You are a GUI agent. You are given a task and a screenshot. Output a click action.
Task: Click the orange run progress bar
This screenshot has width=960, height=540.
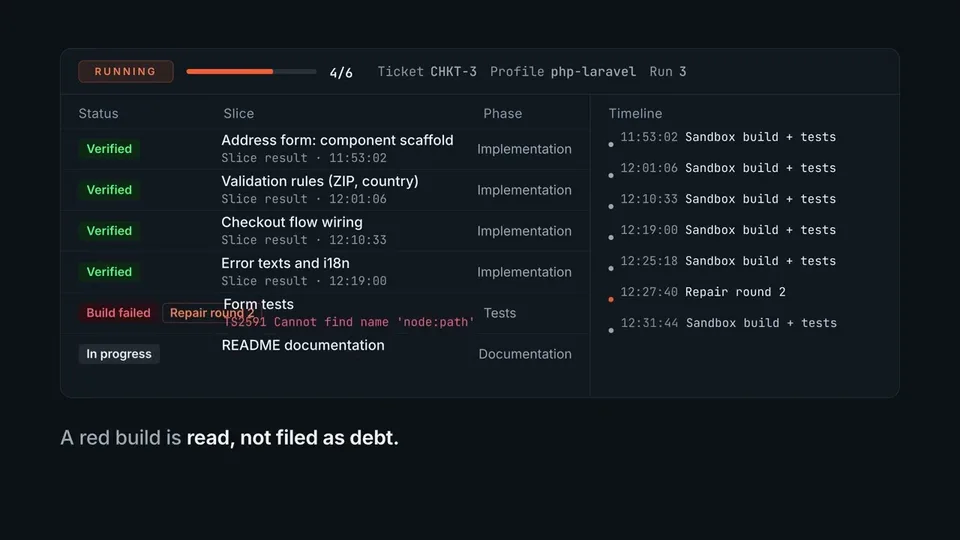pyautogui.click(x=251, y=72)
